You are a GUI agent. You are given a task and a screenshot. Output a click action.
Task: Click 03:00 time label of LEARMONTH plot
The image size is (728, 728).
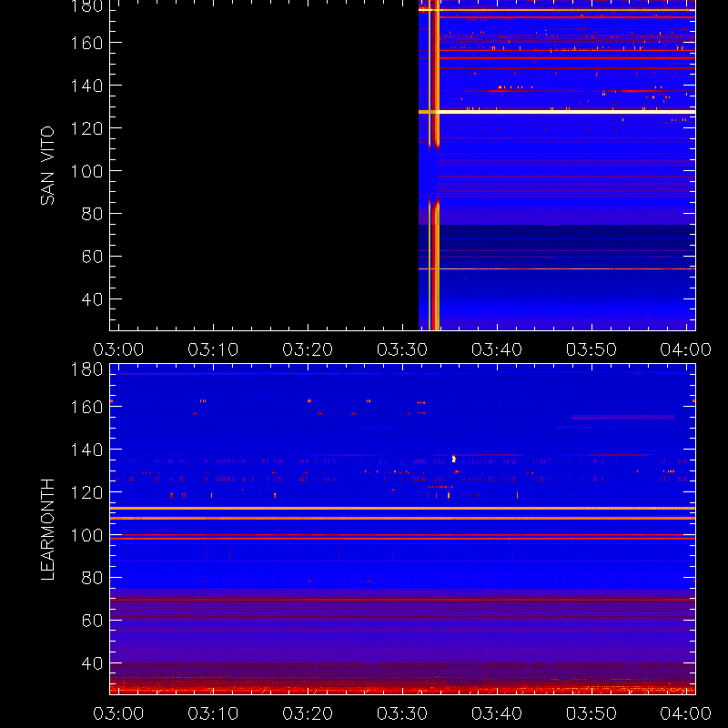pos(118,713)
